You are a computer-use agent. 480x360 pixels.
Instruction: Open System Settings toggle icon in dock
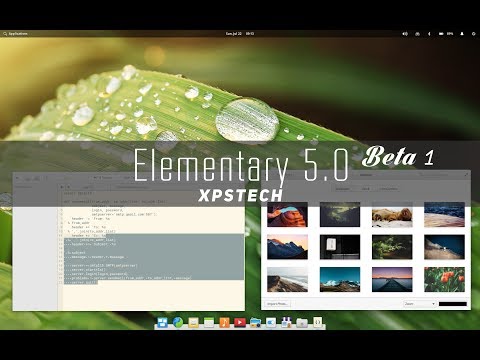271,322
